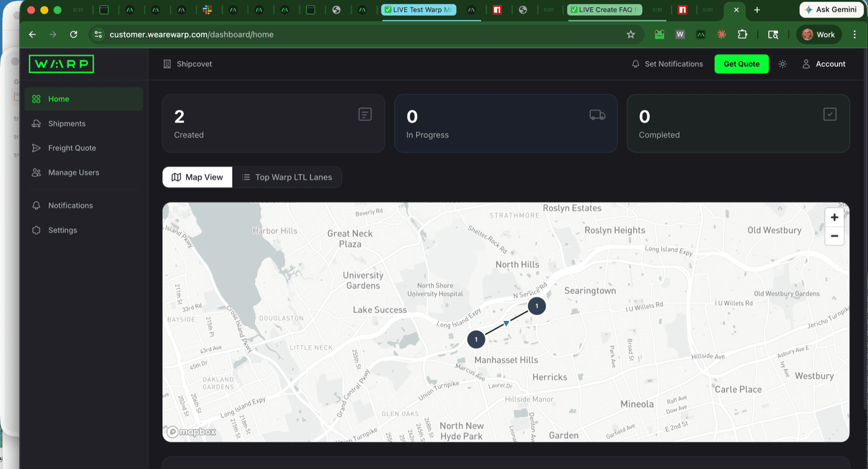This screenshot has height=469, width=868.
Task: View site information icon in address bar
Action: tap(98, 34)
